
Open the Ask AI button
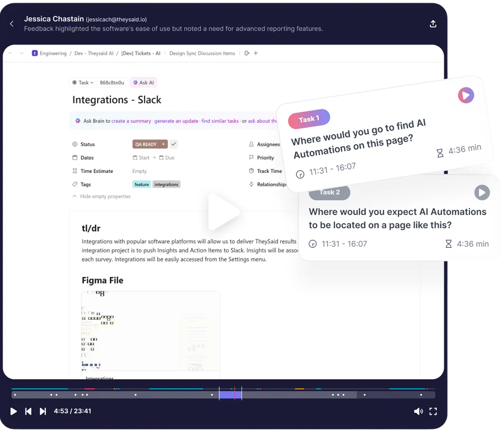click(143, 83)
